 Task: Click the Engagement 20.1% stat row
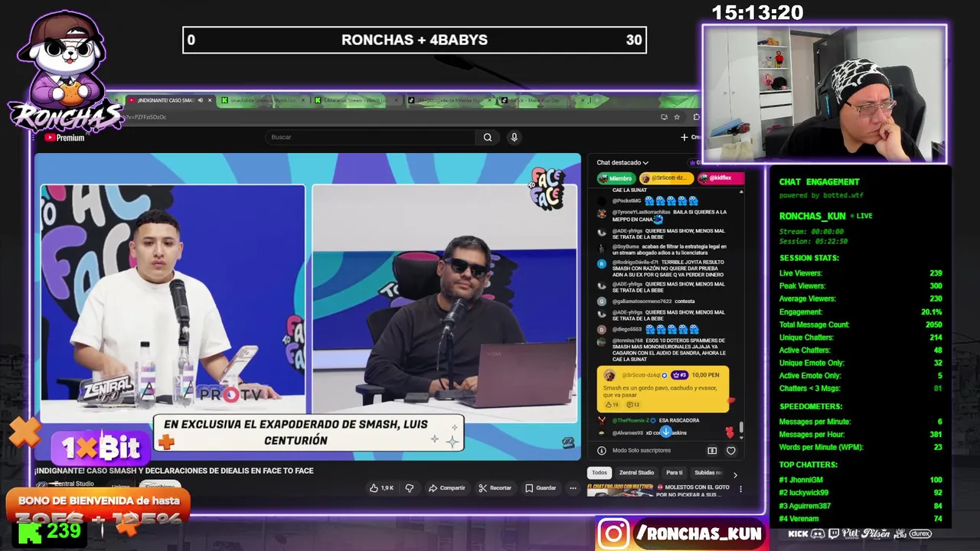(x=861, y=312)
